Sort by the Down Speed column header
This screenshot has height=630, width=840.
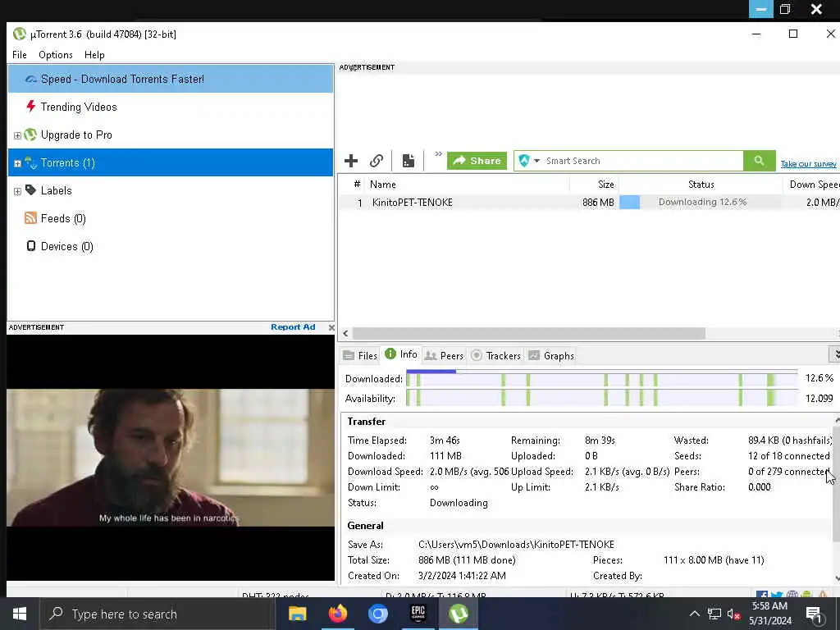(811, 185)
